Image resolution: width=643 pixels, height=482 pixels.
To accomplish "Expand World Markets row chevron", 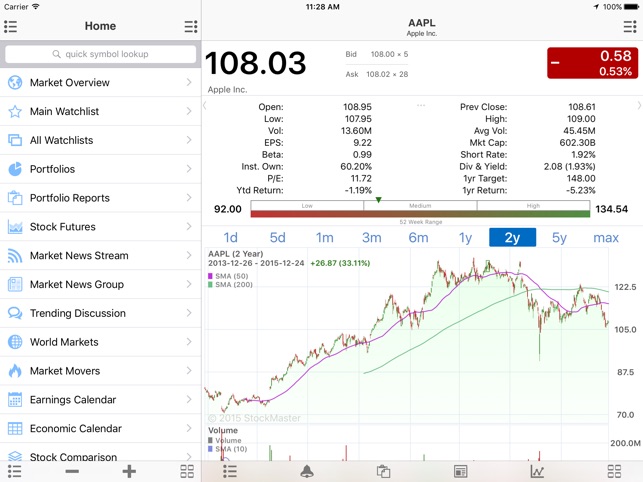I will click(189, 342).
